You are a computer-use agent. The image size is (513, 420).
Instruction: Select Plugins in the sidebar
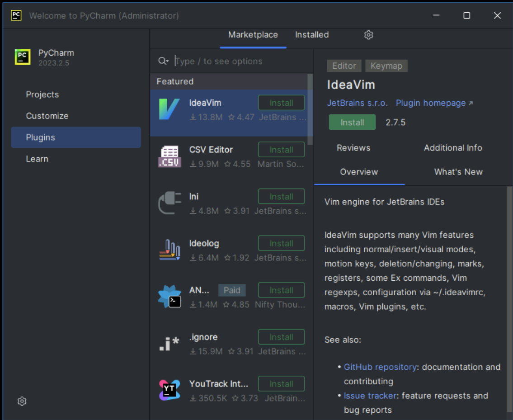point(76,137)
